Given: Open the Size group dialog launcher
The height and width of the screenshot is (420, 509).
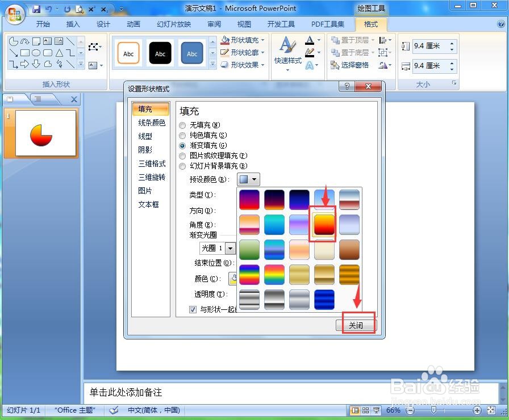Looking at the screenshot, I should coord(454,83).
